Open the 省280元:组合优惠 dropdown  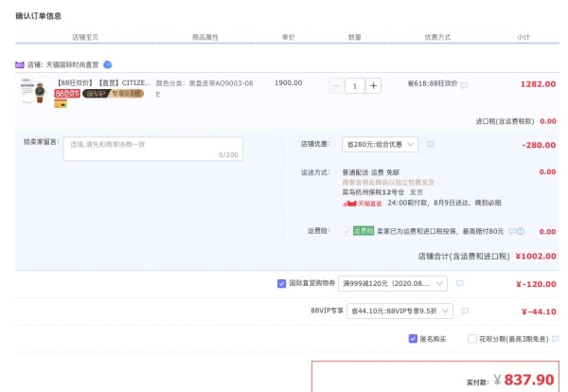coord(380,144)
